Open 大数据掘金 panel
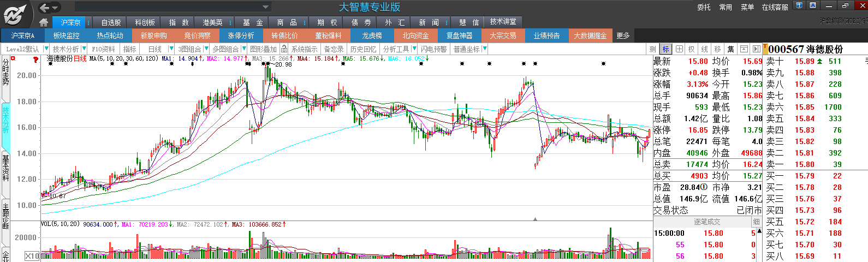Screen dimensions: 868x262 tap(591, 35)
